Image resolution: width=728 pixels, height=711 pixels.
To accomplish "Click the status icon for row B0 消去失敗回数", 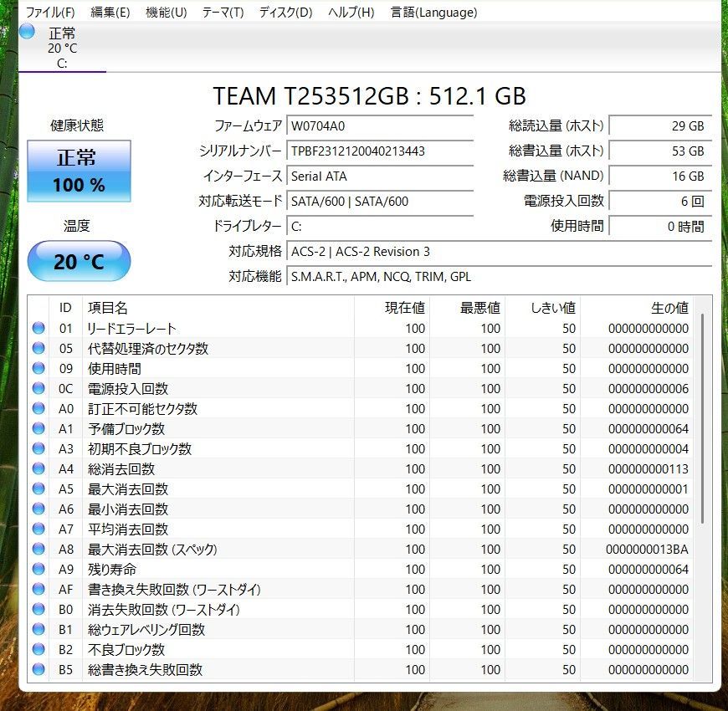I will coord(38,609).
